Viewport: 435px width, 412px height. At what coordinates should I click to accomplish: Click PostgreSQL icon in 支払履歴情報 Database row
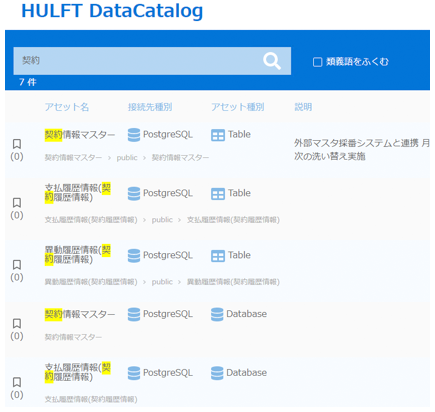(134, 373)
